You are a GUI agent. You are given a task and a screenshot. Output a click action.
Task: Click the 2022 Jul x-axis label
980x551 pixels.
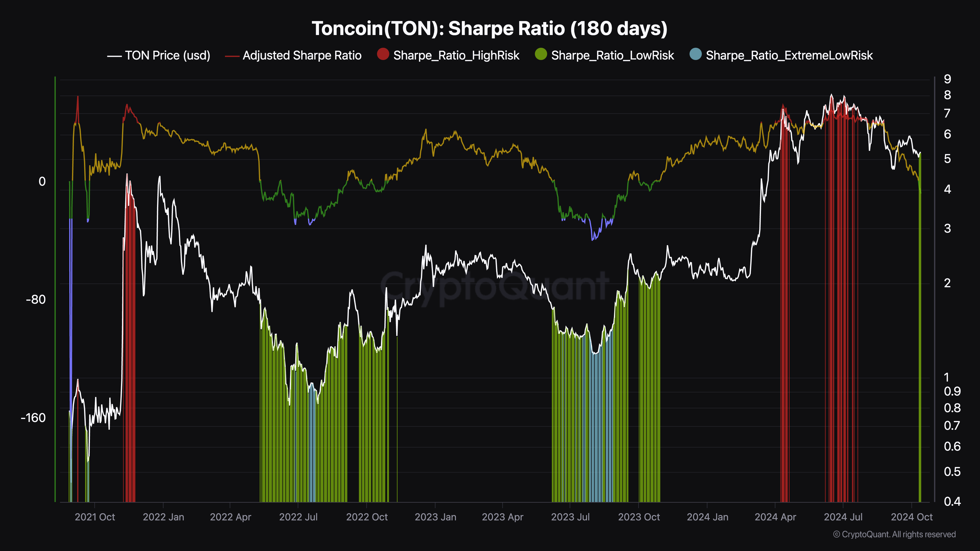click(298, 517)
